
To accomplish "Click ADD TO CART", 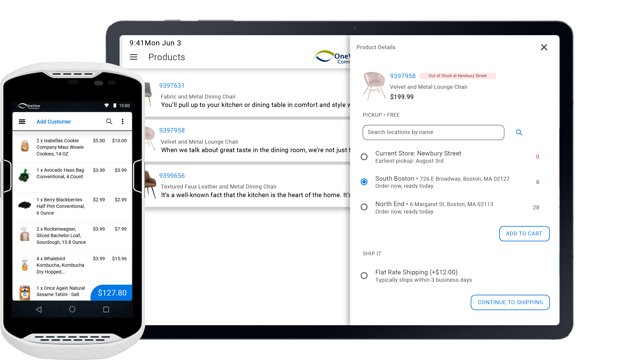I will pos(524,233).
